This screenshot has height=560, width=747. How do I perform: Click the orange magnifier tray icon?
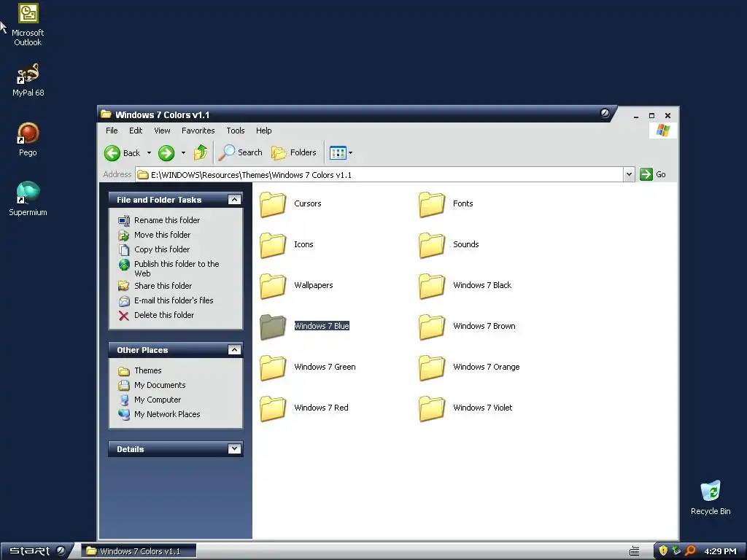tap(690, 551)
